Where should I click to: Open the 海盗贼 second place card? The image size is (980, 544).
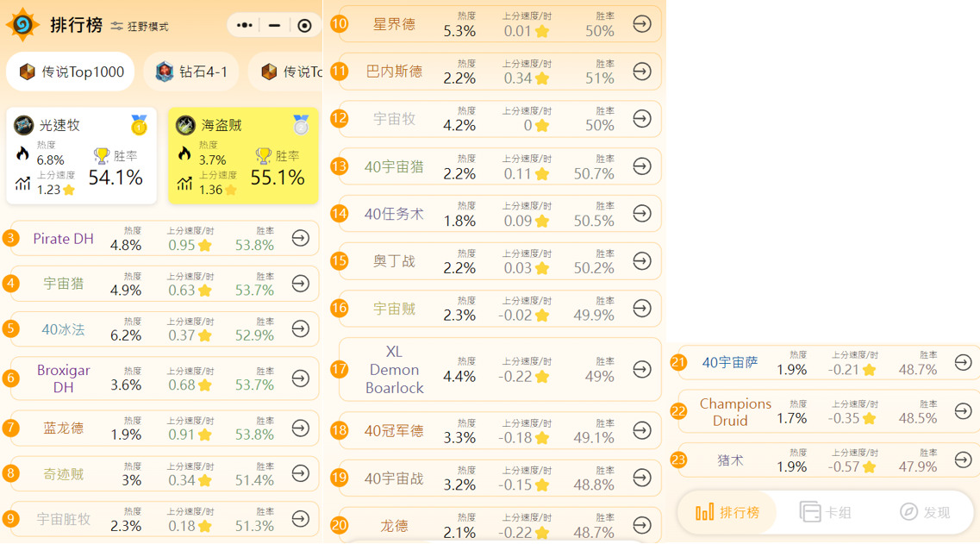coord(243,156)
